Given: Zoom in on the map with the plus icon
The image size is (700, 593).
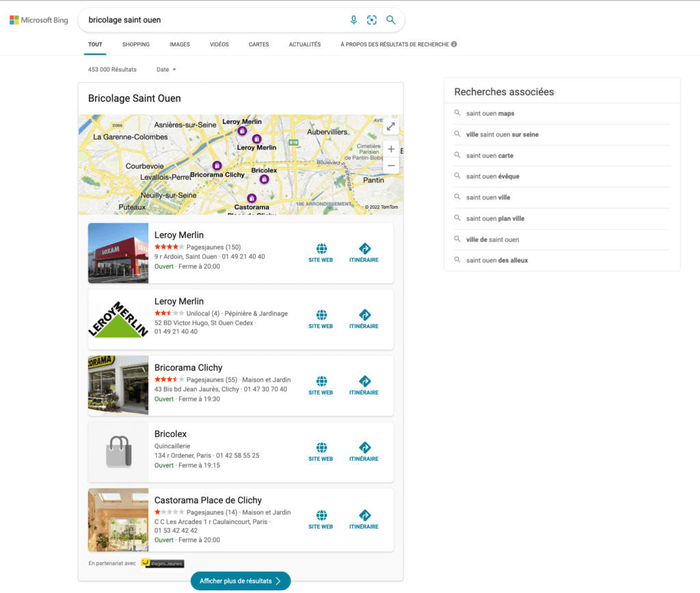Looking at the screenshot, I should 391,148.
